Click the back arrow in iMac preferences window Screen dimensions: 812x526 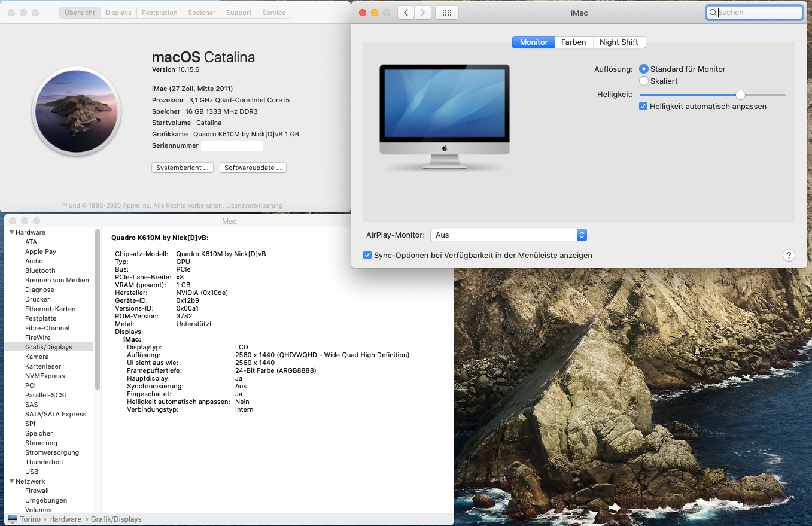pyautogui.click(x=406, y=13)
